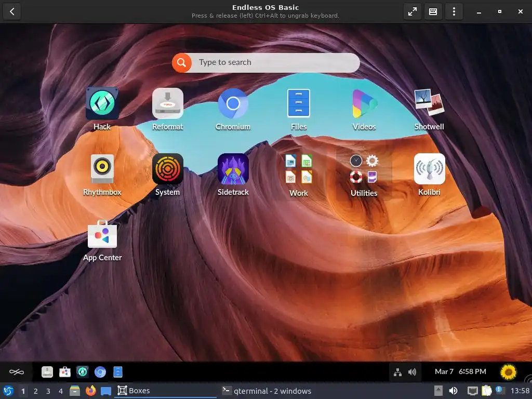Open the sunflower user menu
Screen dimensions: 532x399
pos(508,372)
